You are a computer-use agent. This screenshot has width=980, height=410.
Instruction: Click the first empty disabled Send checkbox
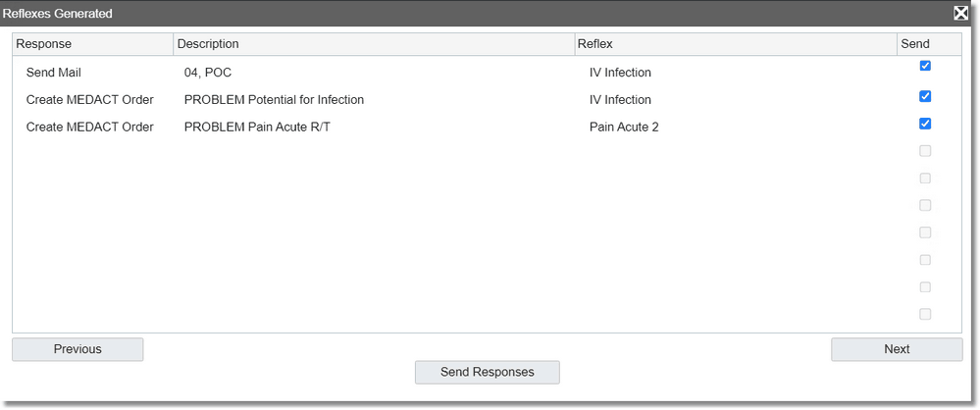[925, 151]
